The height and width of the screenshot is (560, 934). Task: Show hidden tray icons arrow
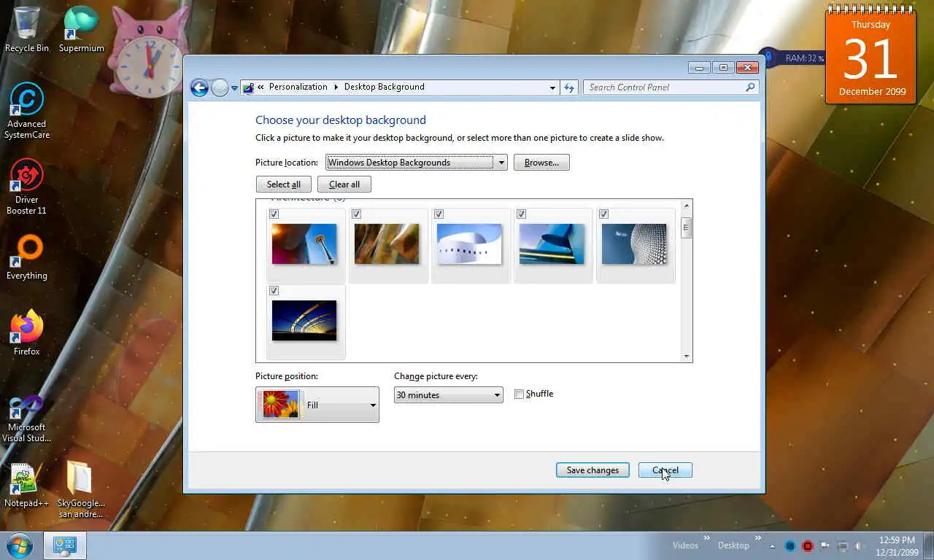[772, 546]
